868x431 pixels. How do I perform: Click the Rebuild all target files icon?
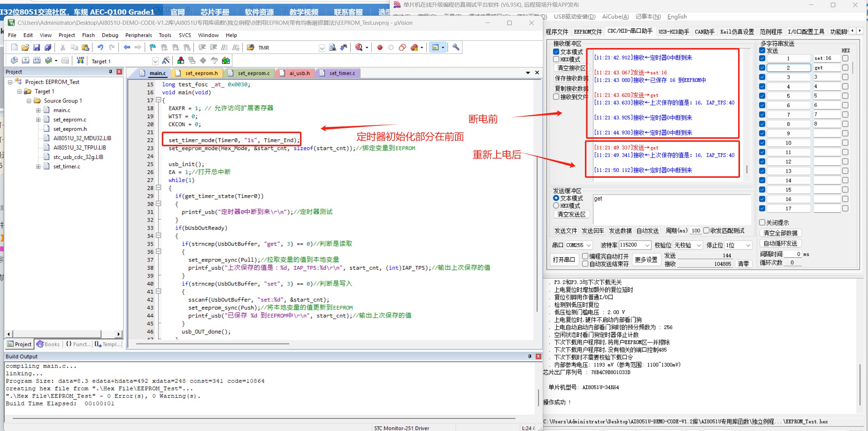click(37, 60)
